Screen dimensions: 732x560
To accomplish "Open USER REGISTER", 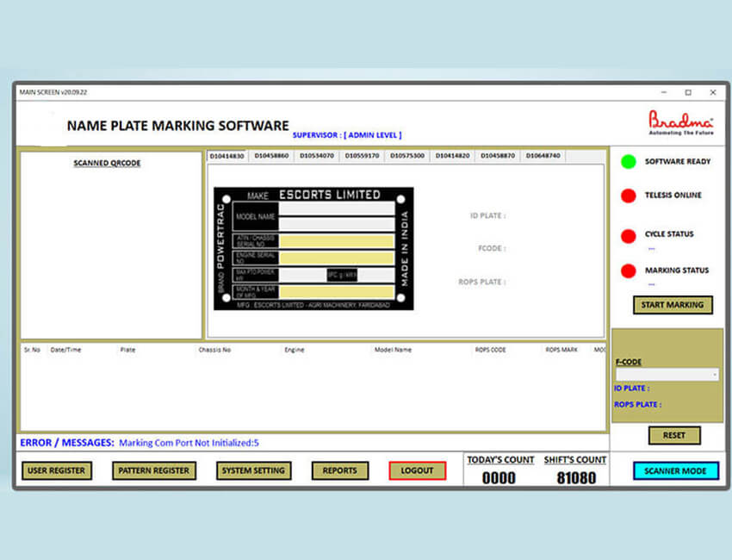I will coord(56,470).
